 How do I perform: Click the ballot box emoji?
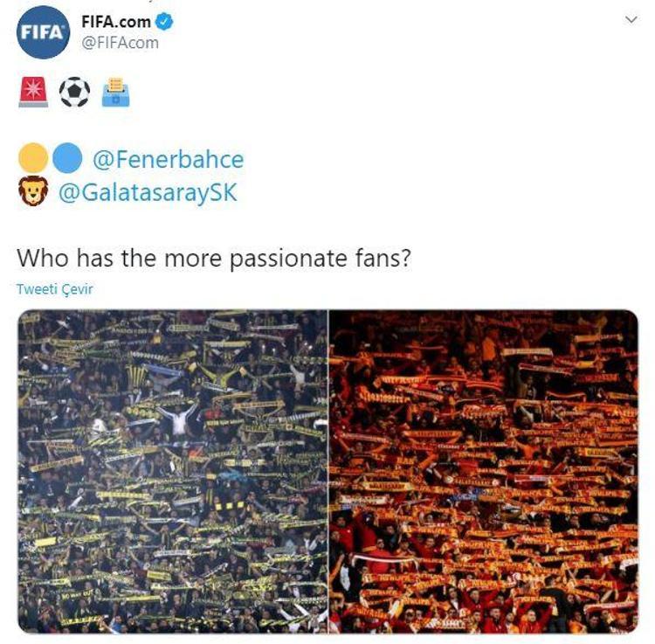coord(115,92)
